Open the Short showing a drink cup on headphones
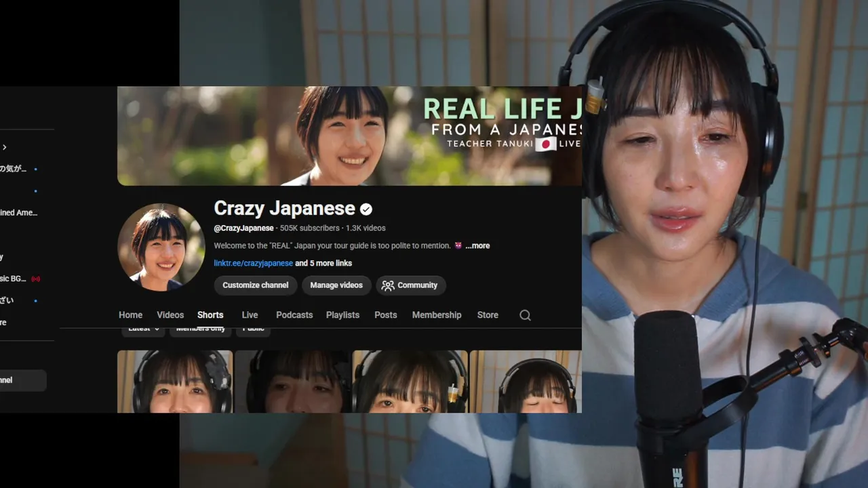 click(410, 382)
